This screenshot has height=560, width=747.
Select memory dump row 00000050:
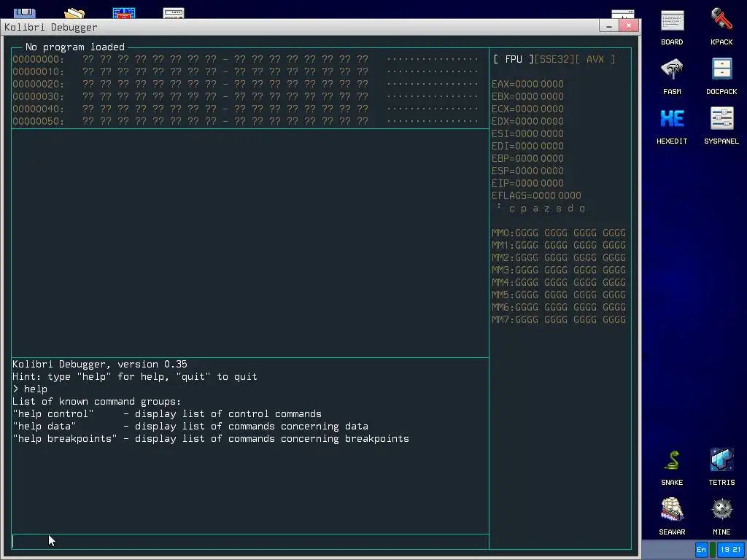click(x=245, y=121)
